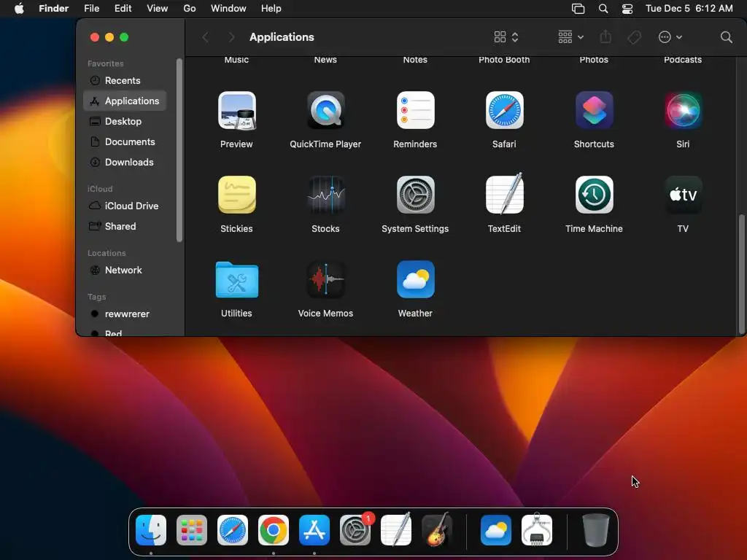747x560 pixels.
Task: Open the Finder menu
Action: click(x=54, y=9)
